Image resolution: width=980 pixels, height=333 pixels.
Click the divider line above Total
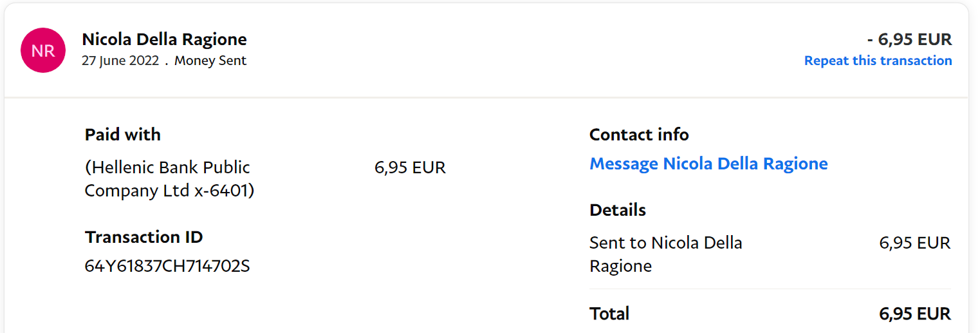tap(770, 289)
